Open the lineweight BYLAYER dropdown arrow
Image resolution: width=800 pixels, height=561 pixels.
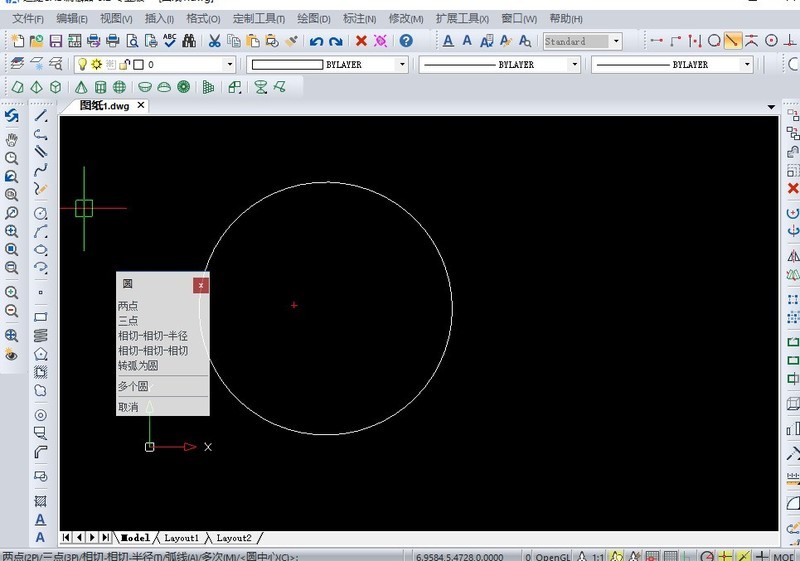click(747, 64)
